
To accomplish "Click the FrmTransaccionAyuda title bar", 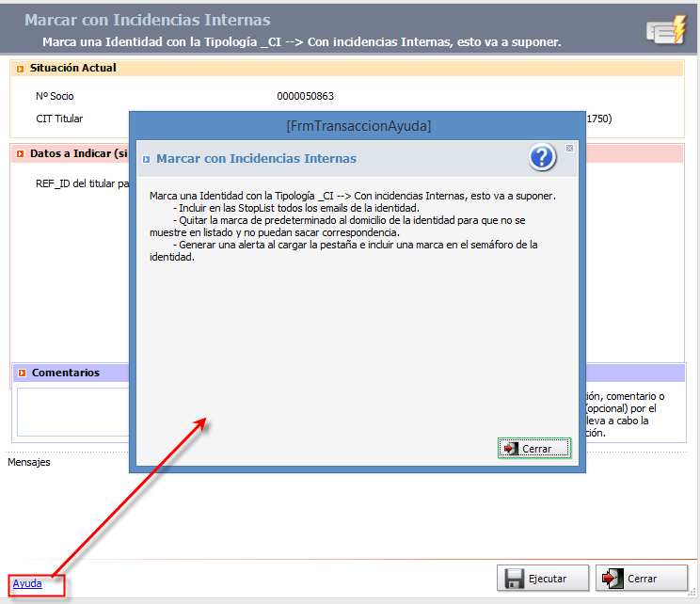I will coord(358,126).
